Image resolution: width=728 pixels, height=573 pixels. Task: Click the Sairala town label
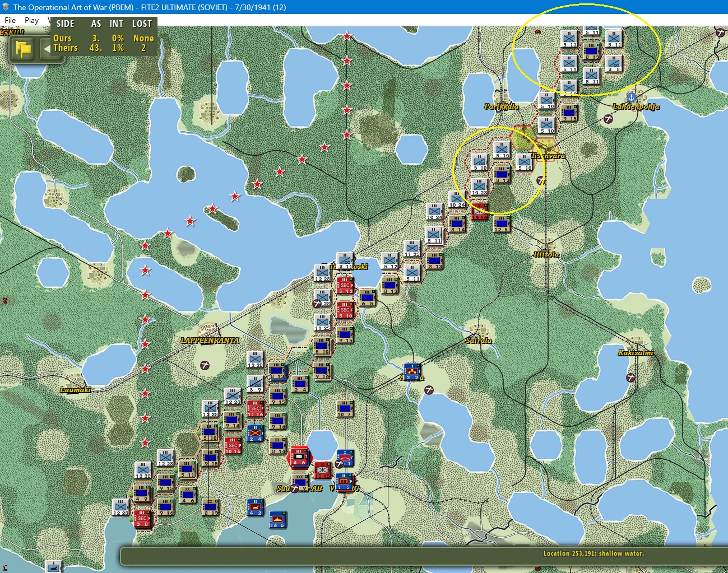coord(479,341)
